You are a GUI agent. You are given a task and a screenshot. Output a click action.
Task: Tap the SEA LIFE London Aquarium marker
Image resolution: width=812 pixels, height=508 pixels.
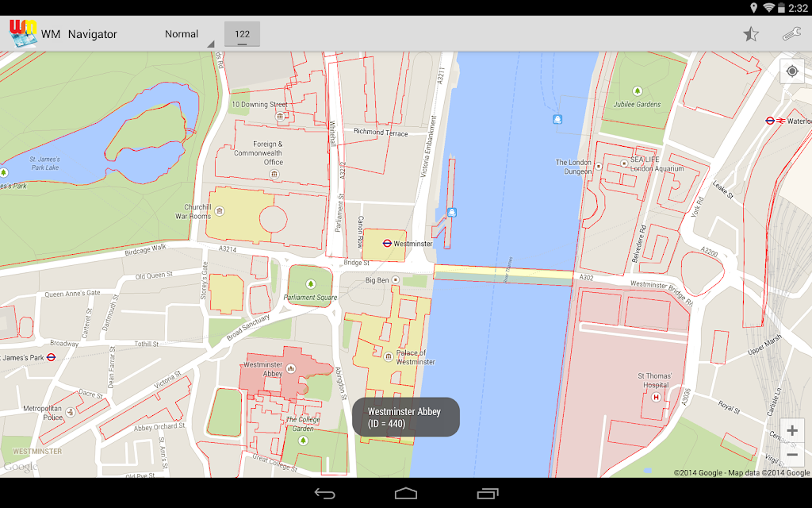pos(625,164)
